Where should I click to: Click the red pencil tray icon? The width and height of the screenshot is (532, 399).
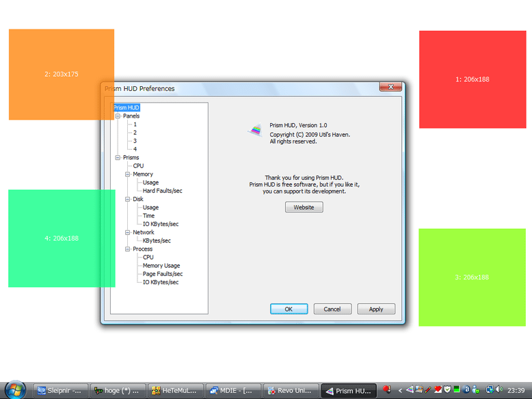pos(428,390)
